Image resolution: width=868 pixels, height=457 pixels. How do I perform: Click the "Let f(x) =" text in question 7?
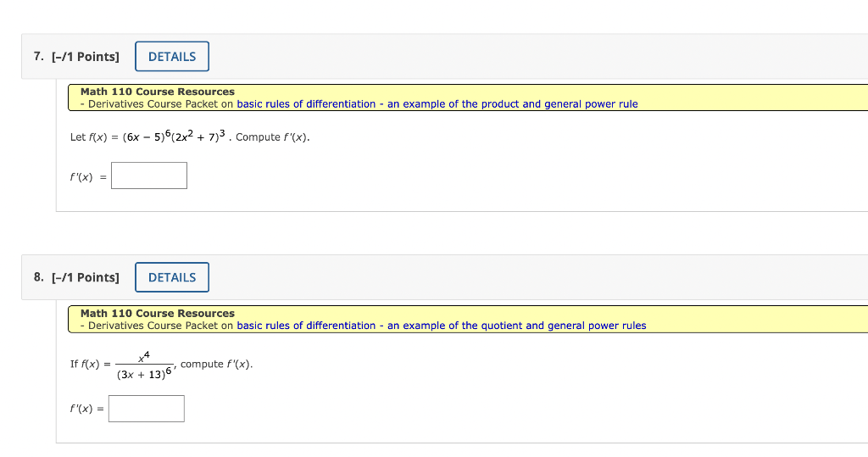click(x=94, y=137)
